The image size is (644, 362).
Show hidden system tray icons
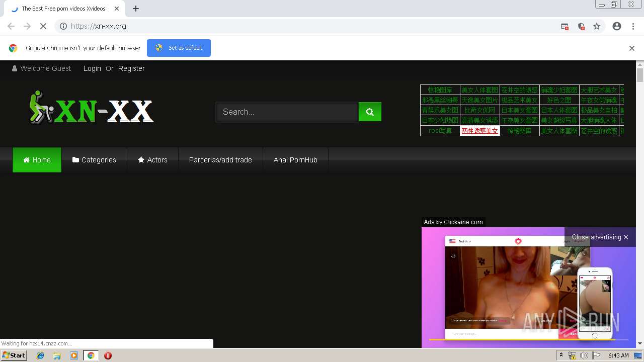click(x=561, y=355)
